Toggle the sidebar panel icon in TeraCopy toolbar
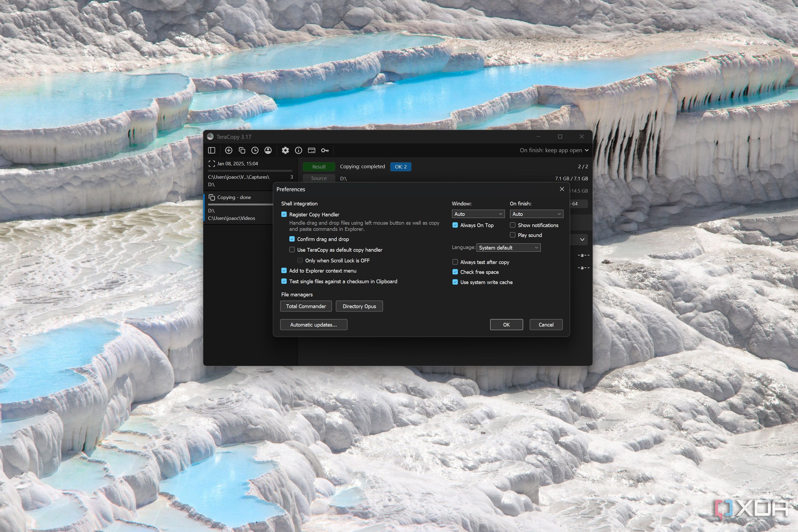 (212, 150)
